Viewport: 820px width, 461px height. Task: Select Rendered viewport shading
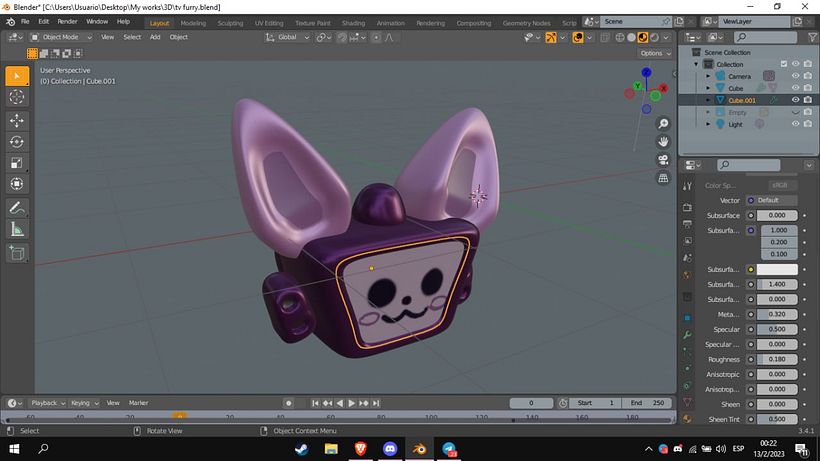654,37
